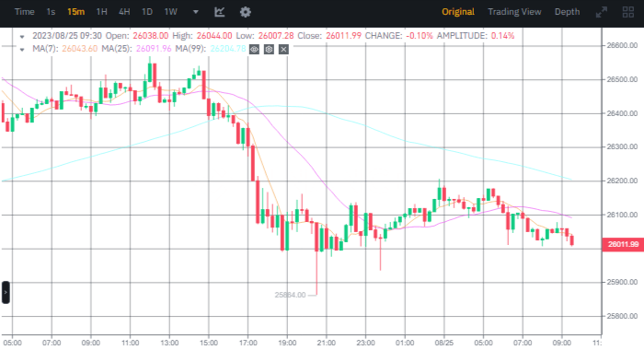Select the 1H interval
This screenshot has height=350, width=644.
tap(102, 12)
